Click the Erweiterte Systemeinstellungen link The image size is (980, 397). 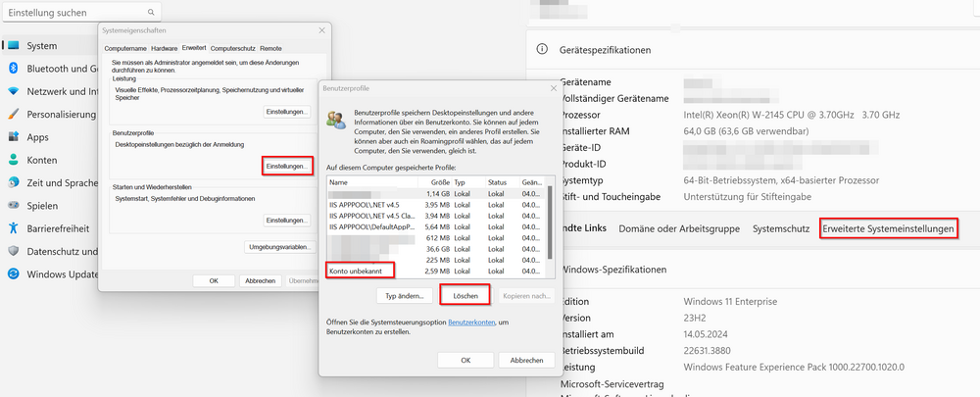tap(888, 228)
